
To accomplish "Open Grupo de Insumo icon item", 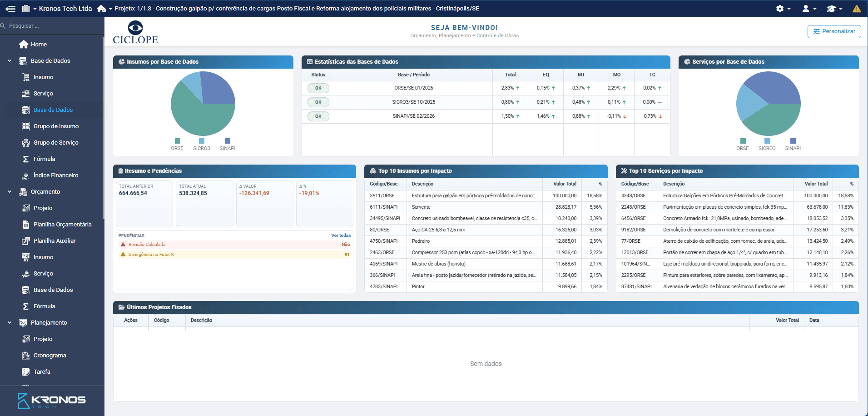I will (26, 126).
